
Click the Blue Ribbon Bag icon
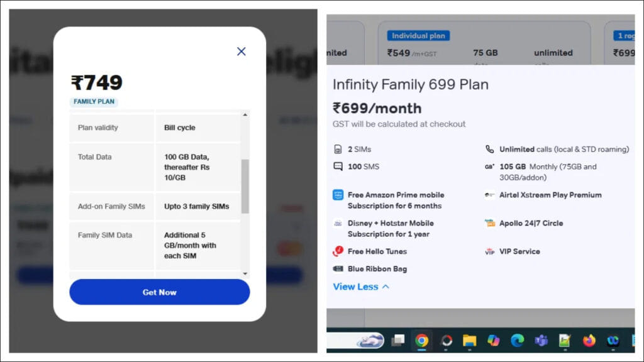point(338,269)
